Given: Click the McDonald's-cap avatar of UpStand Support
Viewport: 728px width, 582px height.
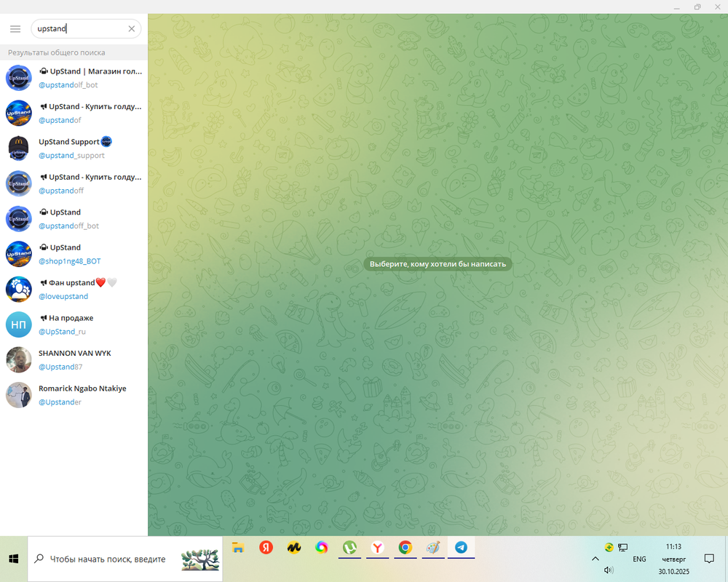Looking at the screenshot, I should coord(19,148).
